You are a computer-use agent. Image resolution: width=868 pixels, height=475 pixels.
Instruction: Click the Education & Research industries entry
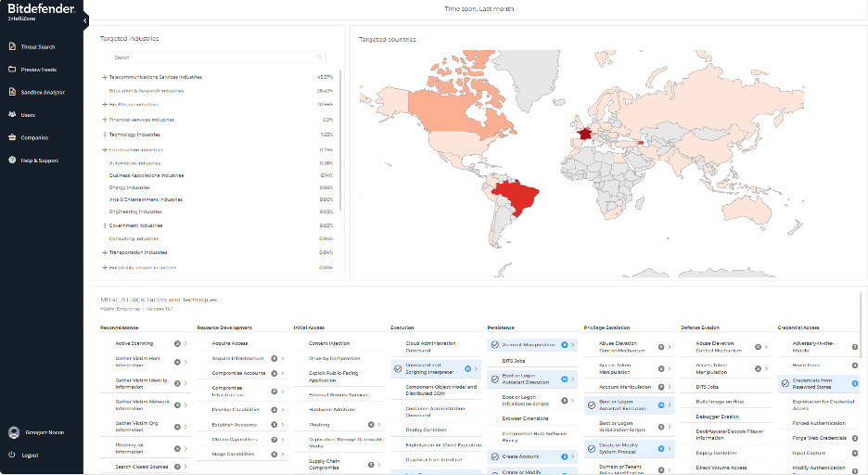point(147,91)
